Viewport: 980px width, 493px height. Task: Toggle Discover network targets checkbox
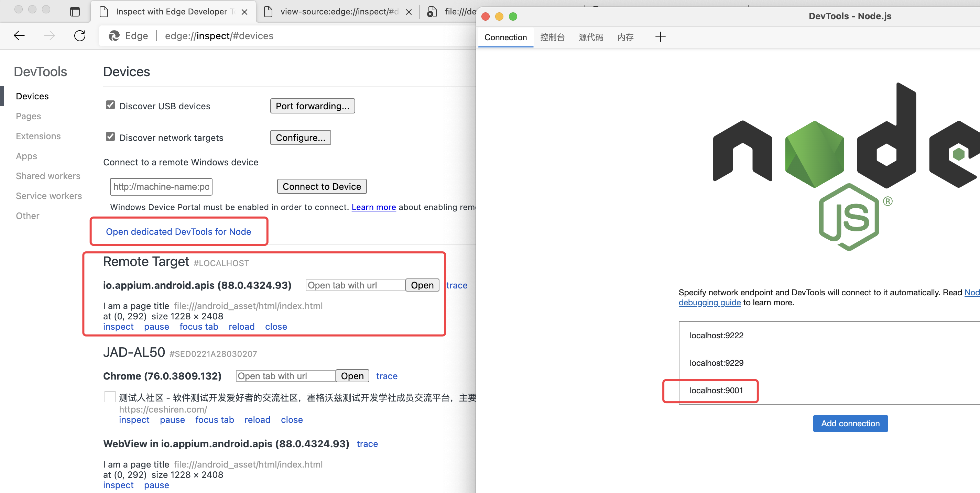click(110, 136)
